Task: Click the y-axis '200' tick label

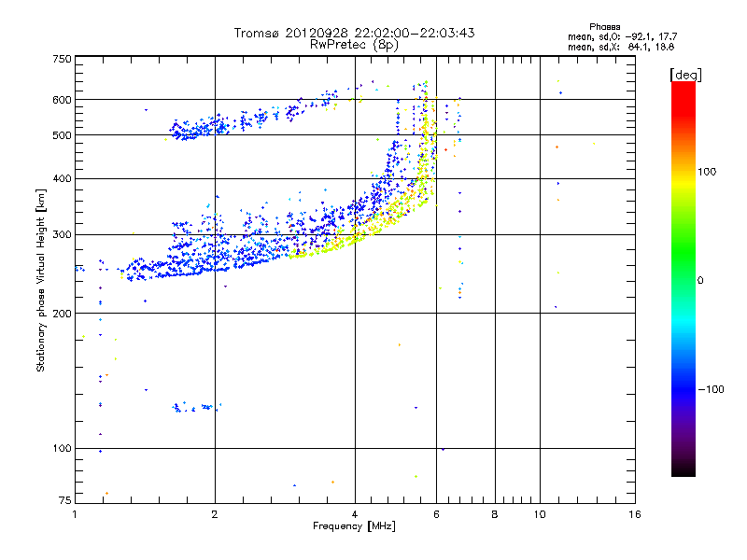Action: [62, 314]
